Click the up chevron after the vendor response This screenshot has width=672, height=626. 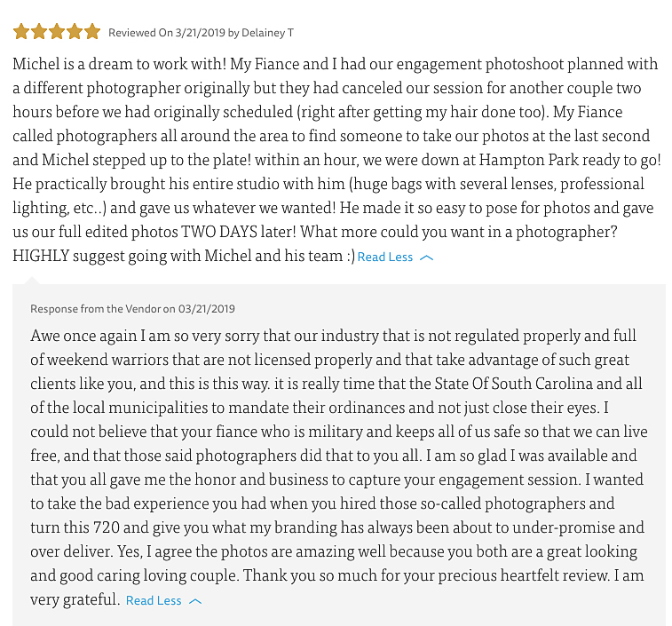[x=195, y=601]
